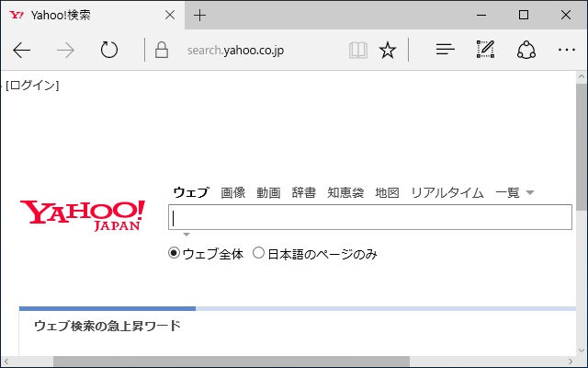Viewport: 588px width, 368px height.
Task: Click the forward navigation arrow
Action: 65,50
